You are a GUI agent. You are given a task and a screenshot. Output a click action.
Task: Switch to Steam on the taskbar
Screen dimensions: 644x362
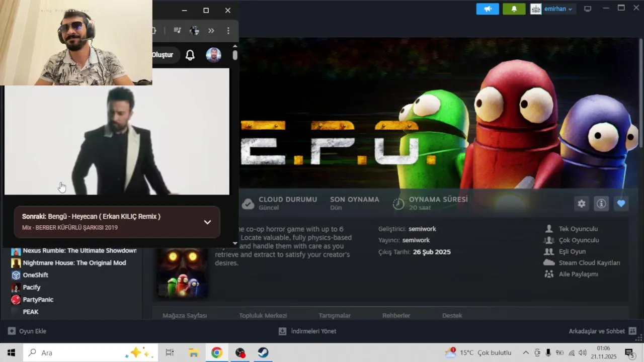(x=263, y=352)
